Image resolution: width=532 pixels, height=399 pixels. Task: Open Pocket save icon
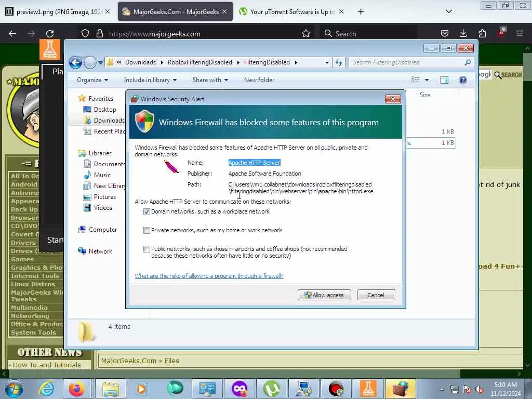(445, 33)
